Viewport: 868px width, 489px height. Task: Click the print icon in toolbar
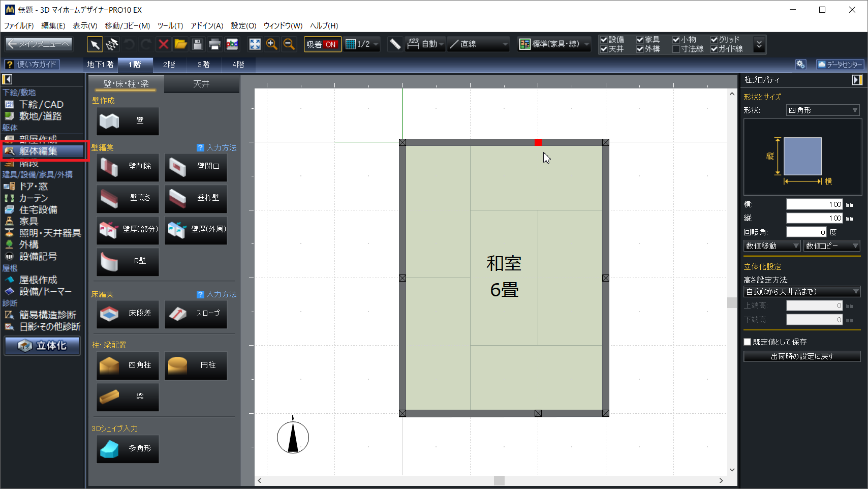coord(214,45)
